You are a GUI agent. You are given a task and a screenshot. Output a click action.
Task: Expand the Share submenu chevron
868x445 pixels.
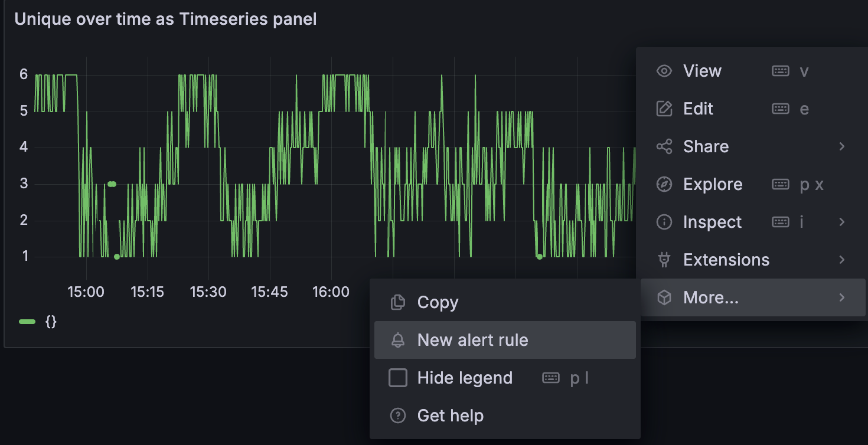point(843,146)
